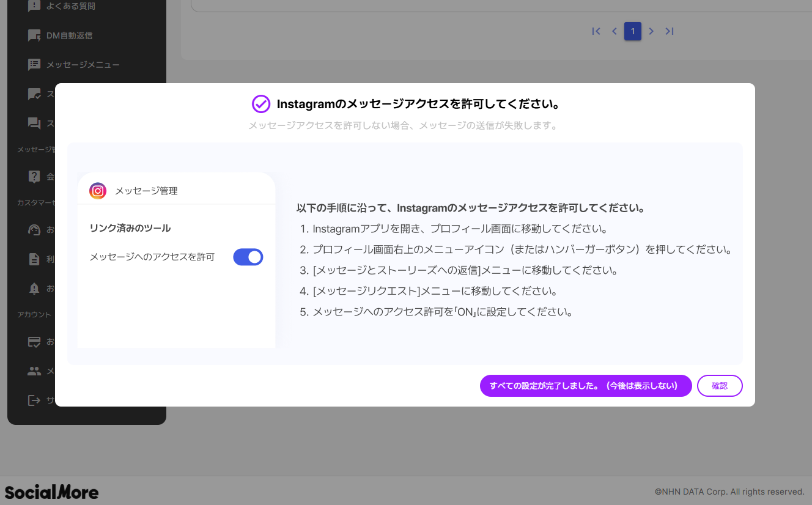Click the DM自動返信 chat icon
Image resolution: width=812 pixels, height=505 pixels.
point(34,35)
